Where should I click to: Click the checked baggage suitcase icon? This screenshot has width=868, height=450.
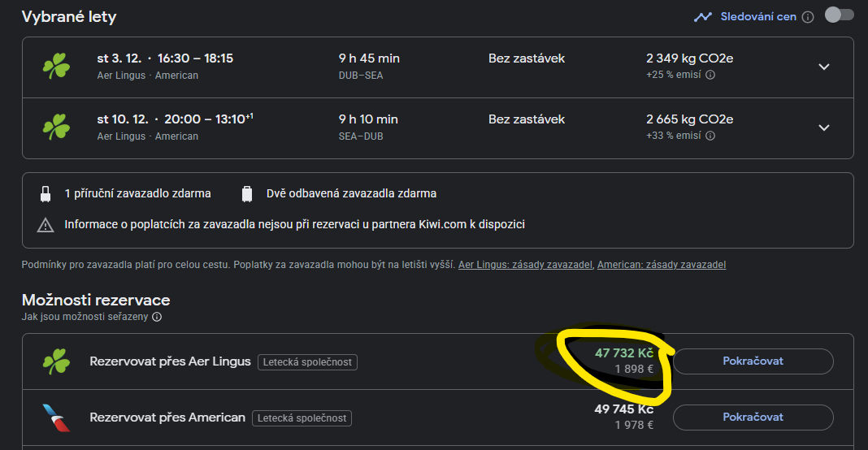point(247,194)
